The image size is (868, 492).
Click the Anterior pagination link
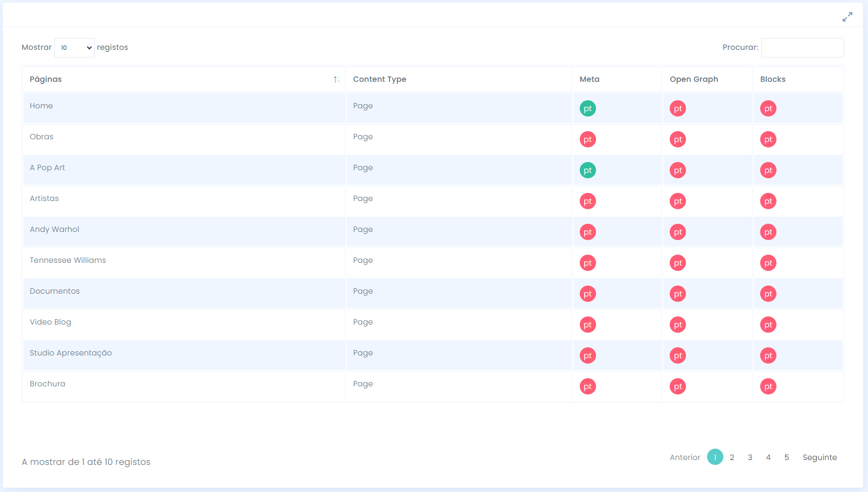click(685, 457)
